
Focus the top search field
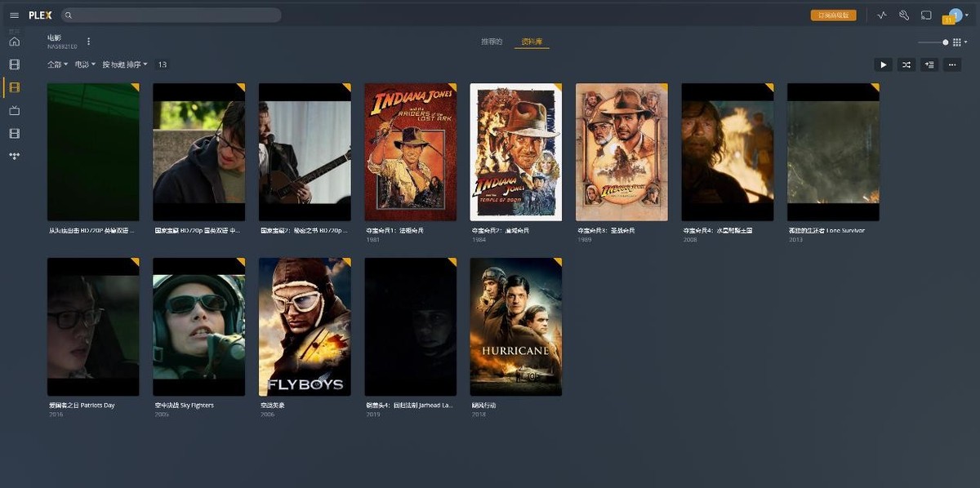tap(172, 16)
